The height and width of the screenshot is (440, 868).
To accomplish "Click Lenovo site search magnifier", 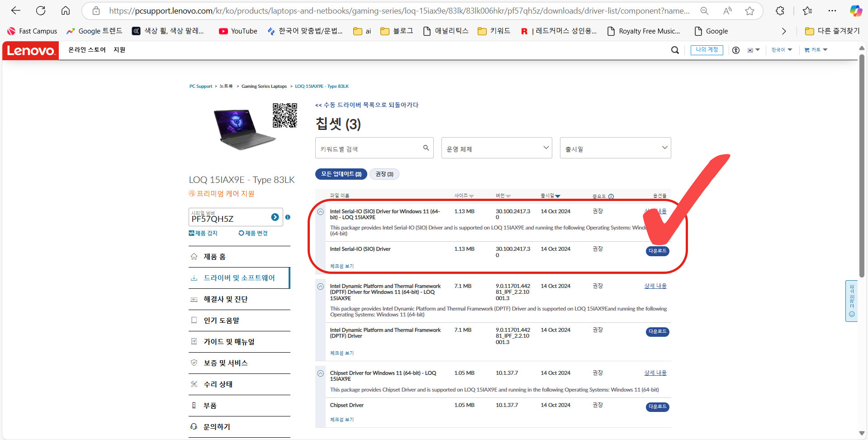I will coord(675,50).
